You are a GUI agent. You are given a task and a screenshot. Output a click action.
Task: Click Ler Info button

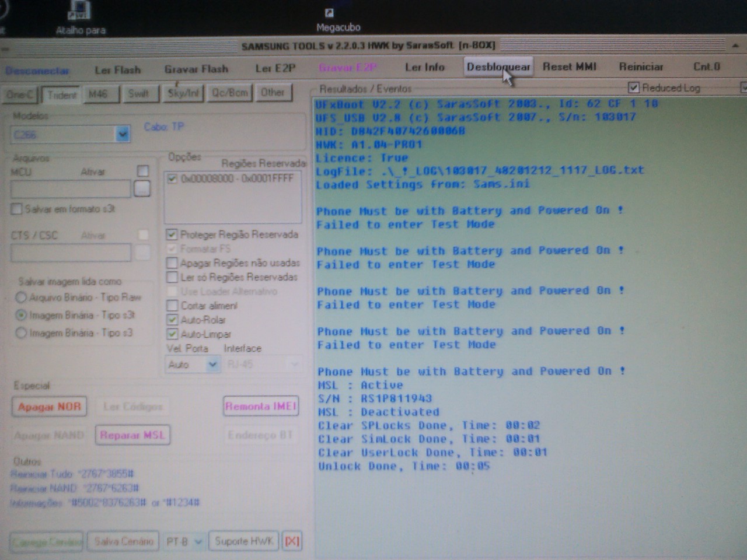pyautogui.click(x=424, y=68)
